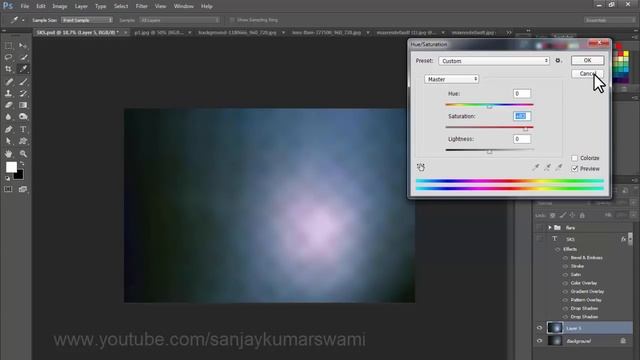This screenshot has height=360, width=640.
Task: Select the Dodge tool
Action: coord(23,117)
